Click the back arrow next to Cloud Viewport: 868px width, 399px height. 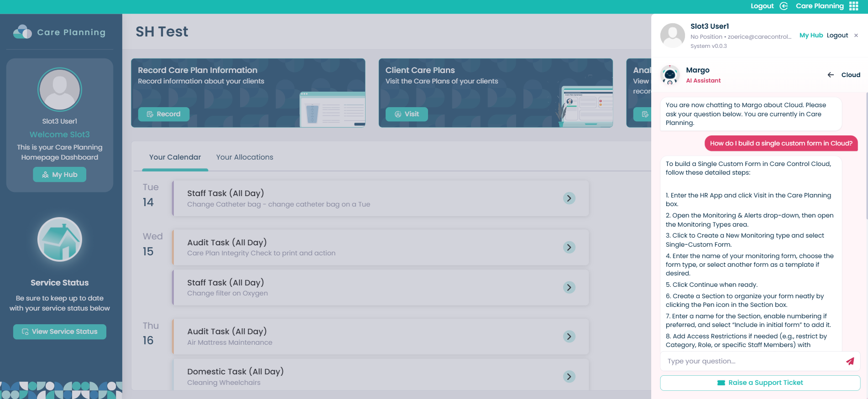point(831,75)
